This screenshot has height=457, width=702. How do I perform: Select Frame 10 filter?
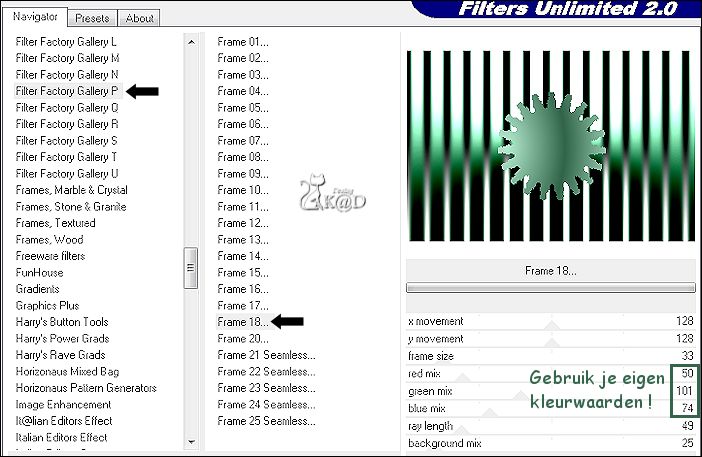243,190
